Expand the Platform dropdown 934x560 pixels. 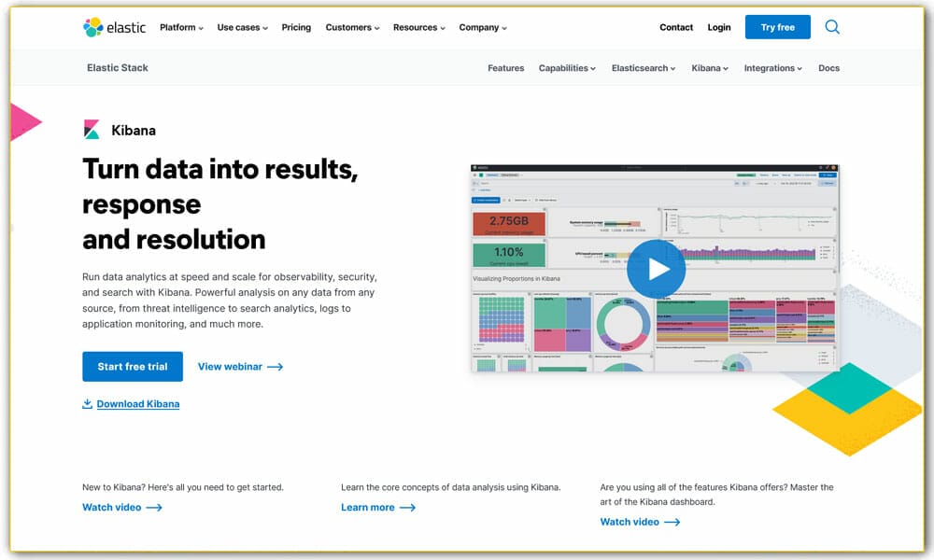click(x=180, y=27)
